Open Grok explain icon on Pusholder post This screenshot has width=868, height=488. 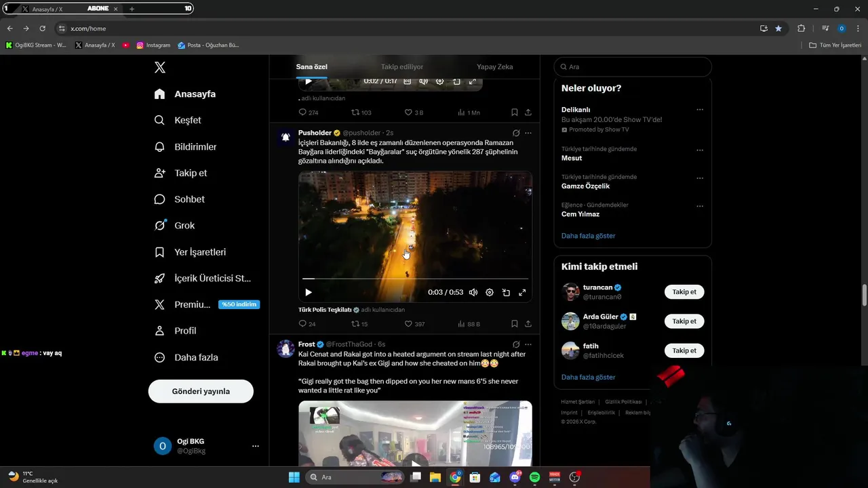point(516,133)
